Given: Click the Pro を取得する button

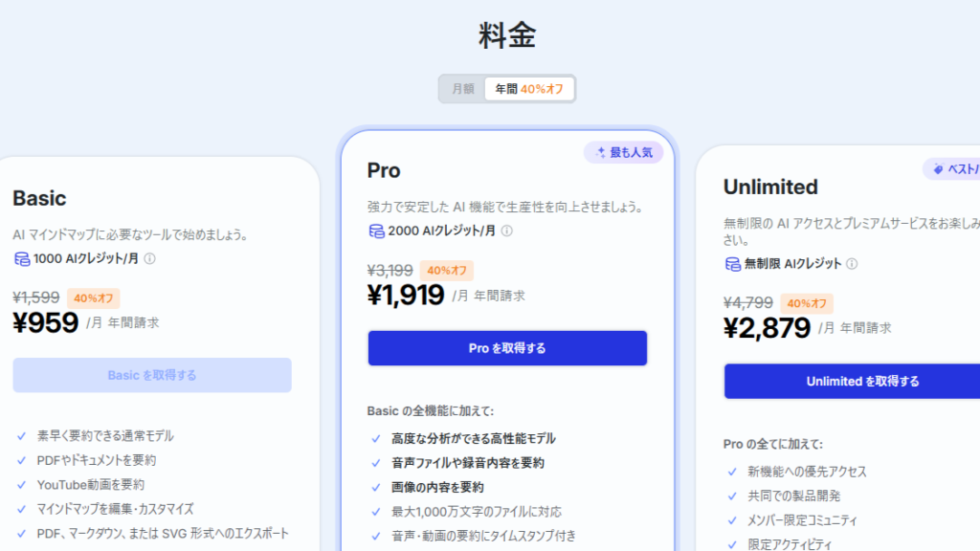Looking at the screenshot, I should [507, 348].
